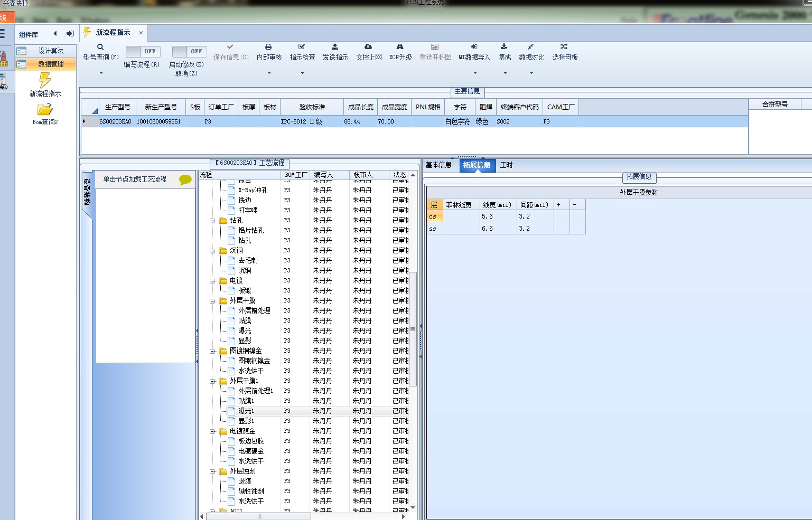The height and width of the screenshot is (520, 812).
Task: Open Bom查询2 folder icon
Action: [x=45, y=109]
